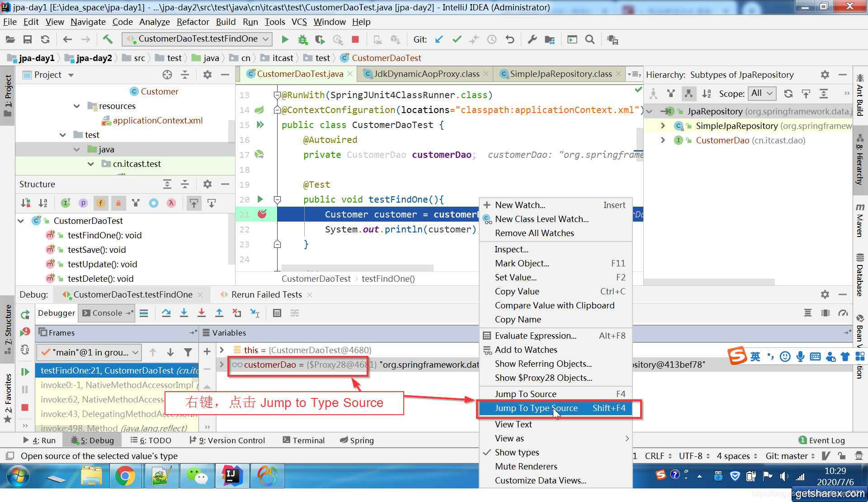This screenshot has width=868, height=502.
Task: Click the Debug bug icon in the toolbar
Action: (x=302, y=39)
